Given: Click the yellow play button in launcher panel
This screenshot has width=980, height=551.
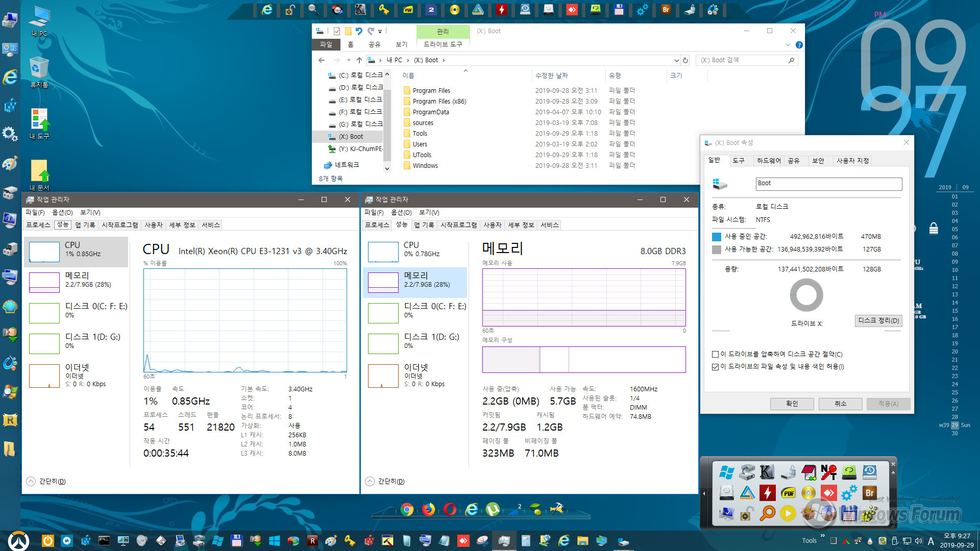Looking at the screenshot, I should (x=788, y=513).
